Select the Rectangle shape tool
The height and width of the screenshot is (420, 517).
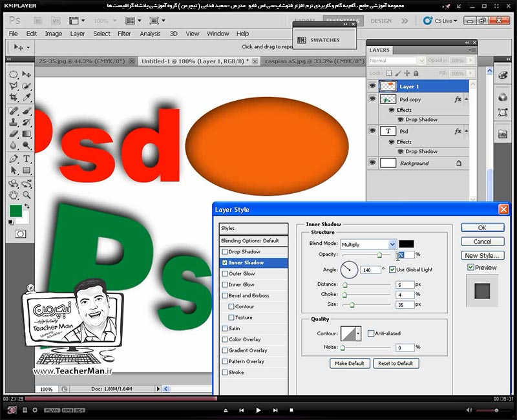click(x=26, y=170)
